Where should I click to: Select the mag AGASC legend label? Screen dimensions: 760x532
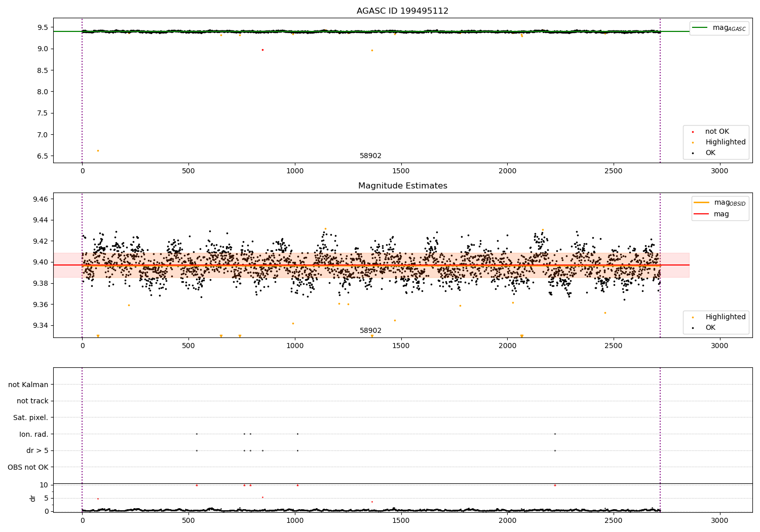[x=729, y=28]
